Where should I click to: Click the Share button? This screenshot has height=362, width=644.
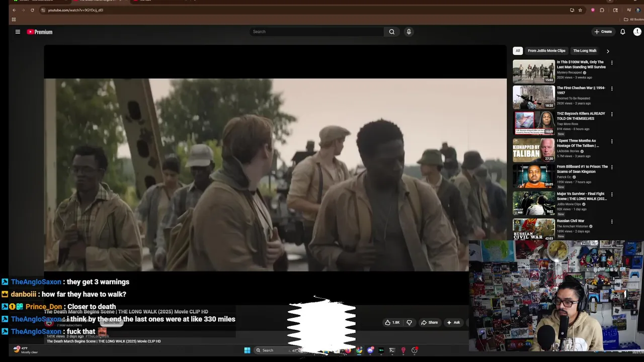pyautogui.click(x=429, y=322)
